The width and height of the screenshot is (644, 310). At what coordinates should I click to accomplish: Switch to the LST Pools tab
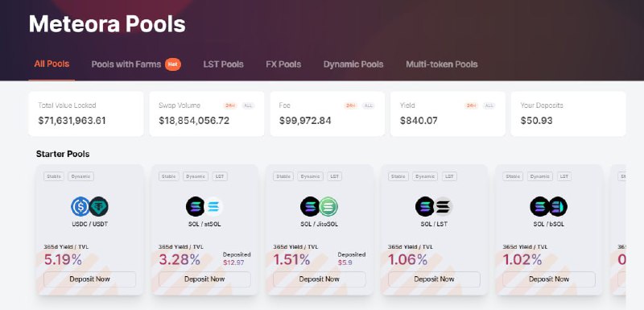pos(224,64)
